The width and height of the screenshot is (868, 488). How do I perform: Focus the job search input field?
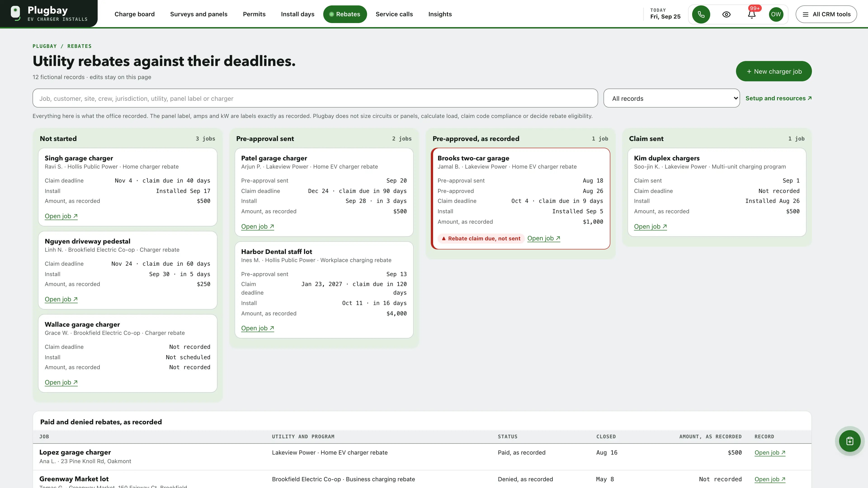[315, 98]
